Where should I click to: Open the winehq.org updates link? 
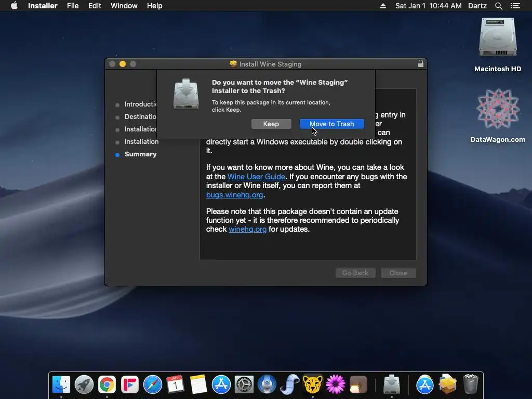248,229
